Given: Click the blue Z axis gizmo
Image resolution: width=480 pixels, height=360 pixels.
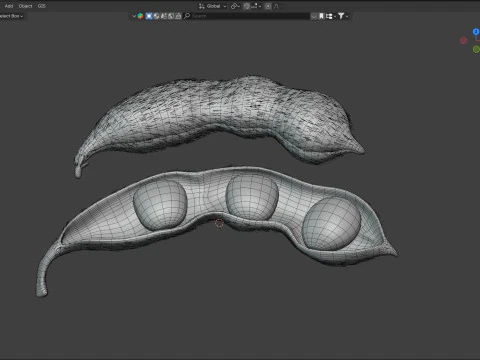Looking at the screenshot, I should point(476,32).
